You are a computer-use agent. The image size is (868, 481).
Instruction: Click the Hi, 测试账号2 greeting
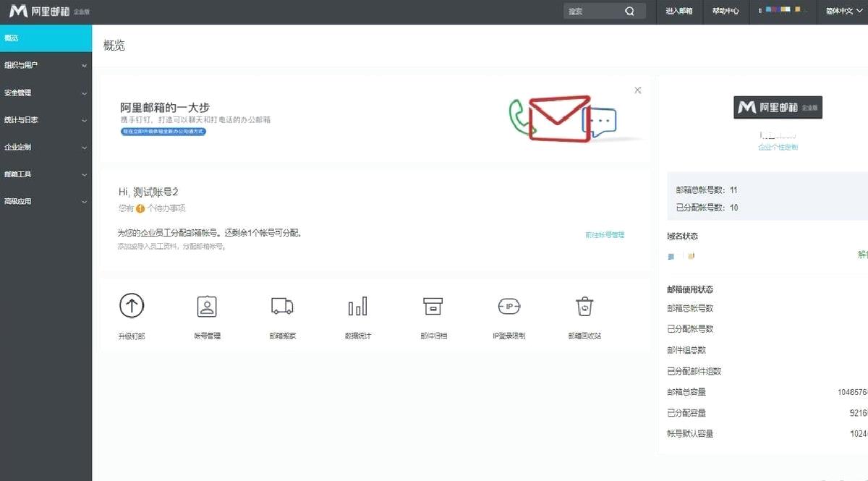click(x=148, y=192)
